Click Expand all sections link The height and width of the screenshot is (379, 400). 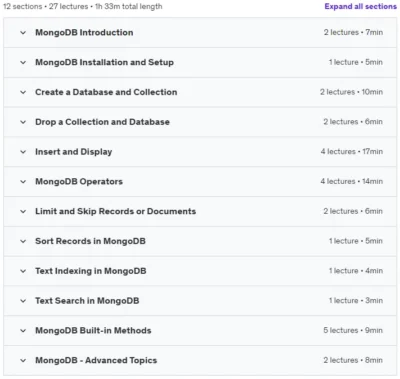tap(360, 6)
